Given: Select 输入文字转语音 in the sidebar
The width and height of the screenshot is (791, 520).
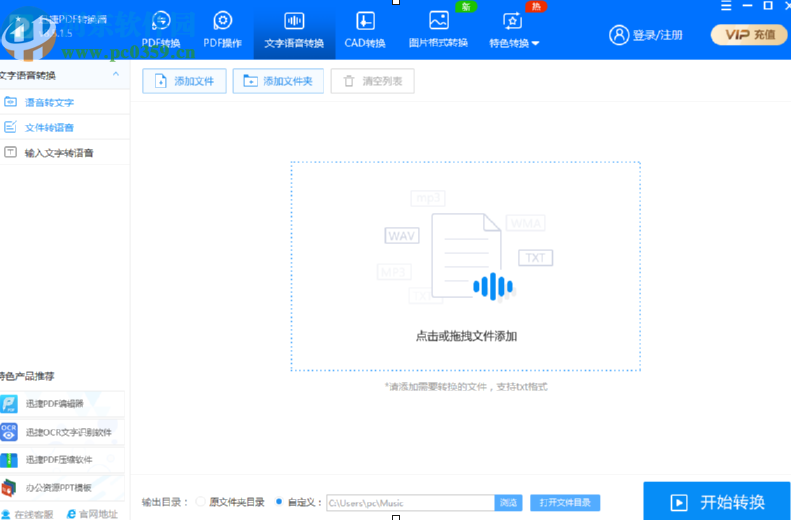Looking at the screenshot, I should coord(59,153).
